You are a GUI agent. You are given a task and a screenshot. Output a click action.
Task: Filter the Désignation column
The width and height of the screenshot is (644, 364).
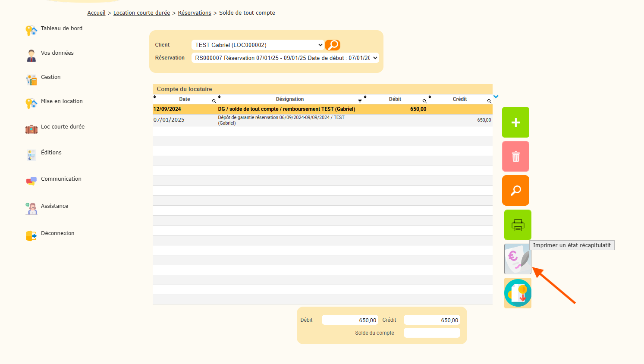point(360,101)
